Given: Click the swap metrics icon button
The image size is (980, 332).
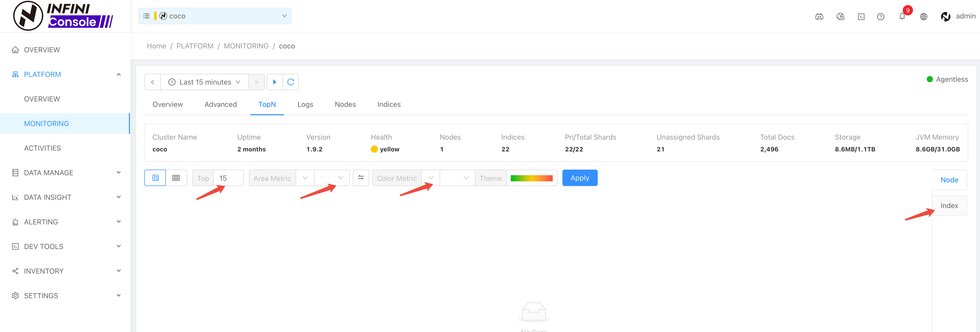Looking at the screenshot, I should [361, 178].
